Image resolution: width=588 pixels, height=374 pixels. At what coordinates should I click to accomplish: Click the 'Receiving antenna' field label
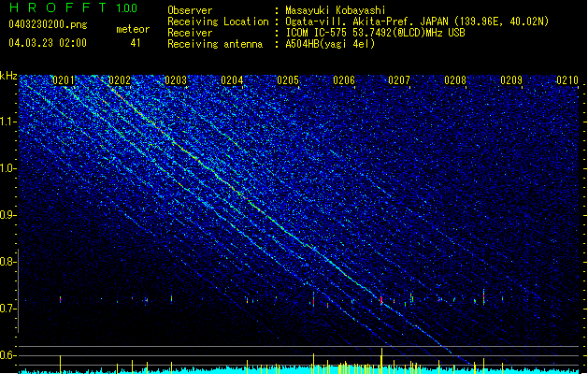click(215, 44)
